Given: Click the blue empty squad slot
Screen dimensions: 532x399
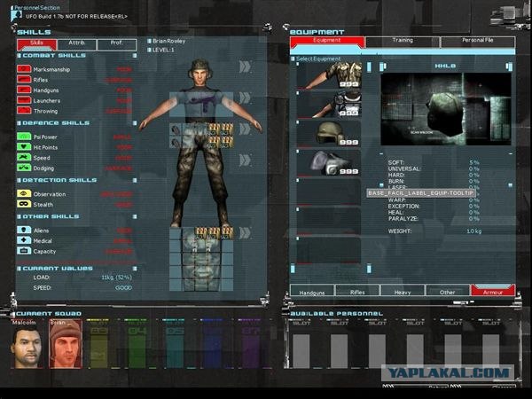Looking at the screenshot, I should (x=212, y=344).
